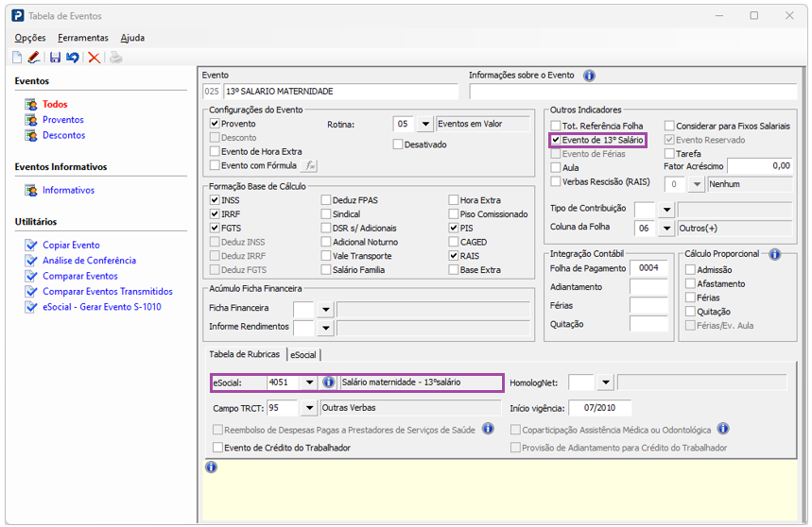Click the new document toolbar icon
The width and height of the screenshot is (812, 527).
click(17, 58)
